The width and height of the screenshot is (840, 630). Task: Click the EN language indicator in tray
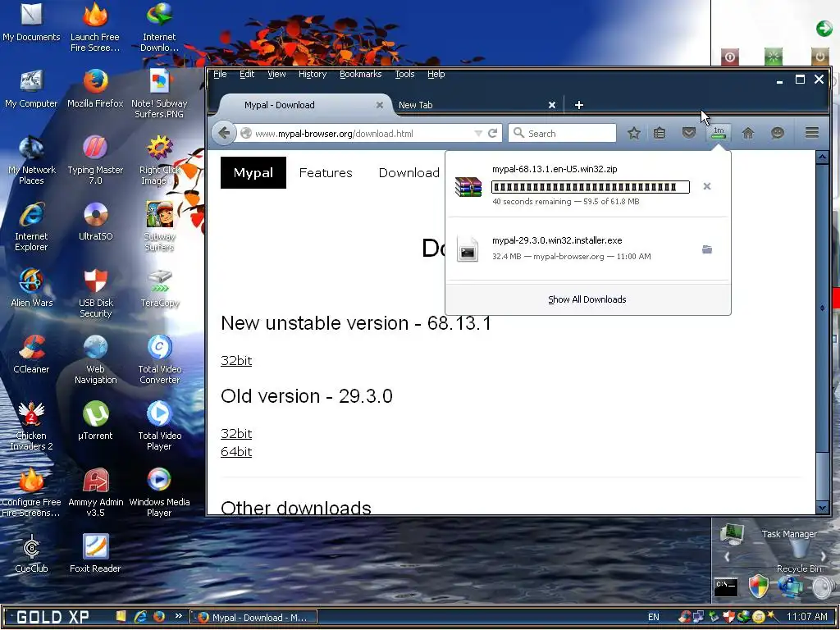[654, 617]
